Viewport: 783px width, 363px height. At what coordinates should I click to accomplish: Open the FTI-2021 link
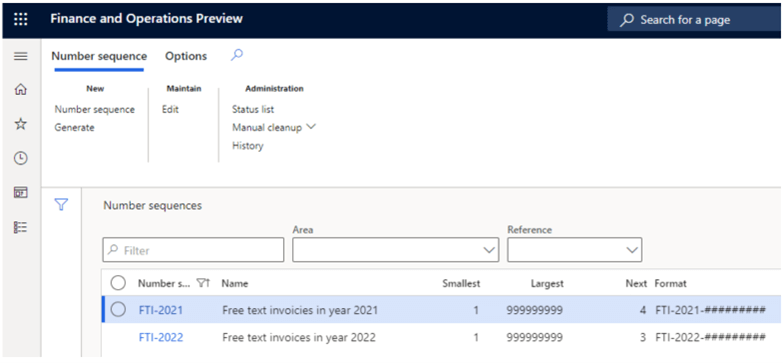coord(161,311)
